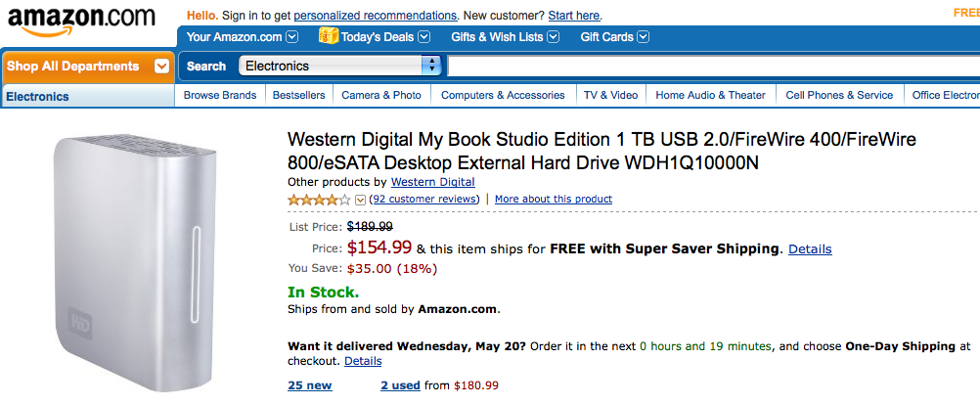
Task: Open the Electronics search category selector
Action: (x=340, y=66)
